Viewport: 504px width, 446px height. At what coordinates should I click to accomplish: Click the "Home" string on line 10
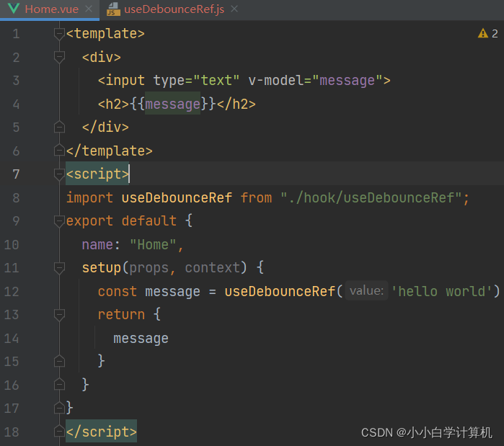[153, 245]
